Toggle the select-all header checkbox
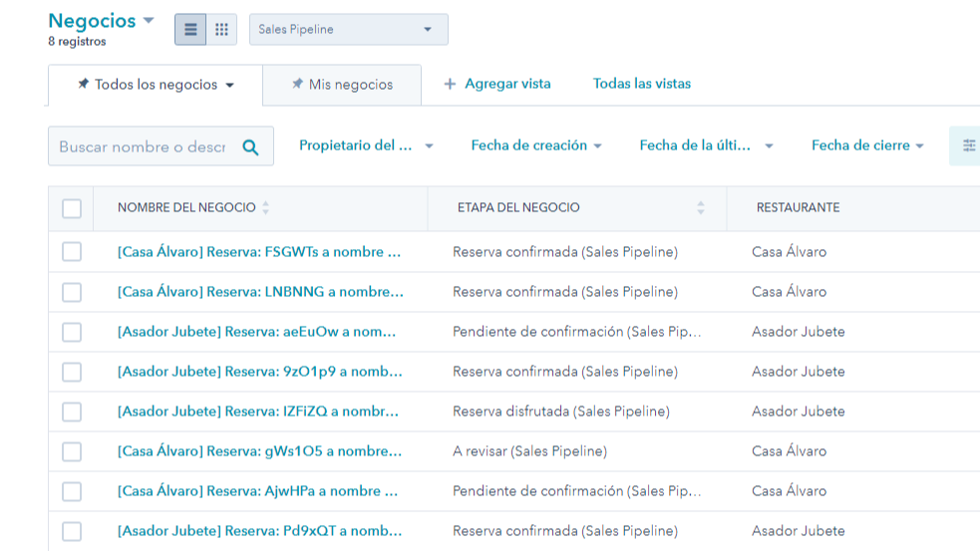The height and width of the screenshot is (551, 980). click(72, 208)
